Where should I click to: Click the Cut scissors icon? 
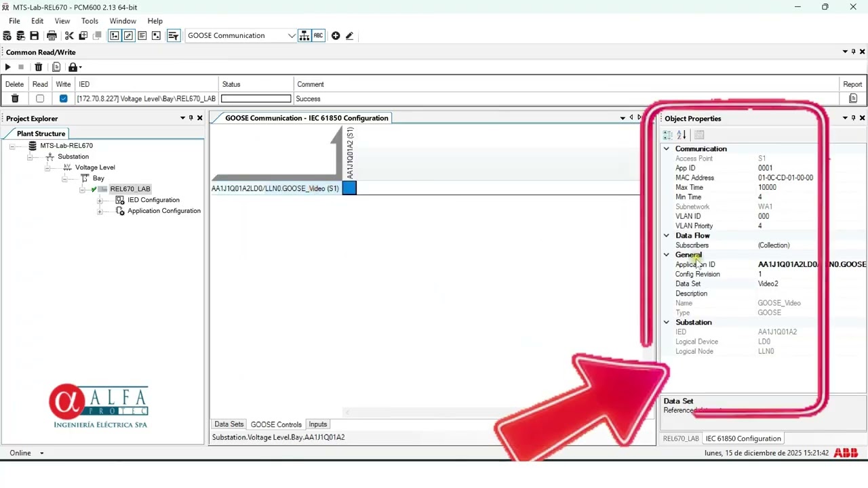tap(68, 36)
